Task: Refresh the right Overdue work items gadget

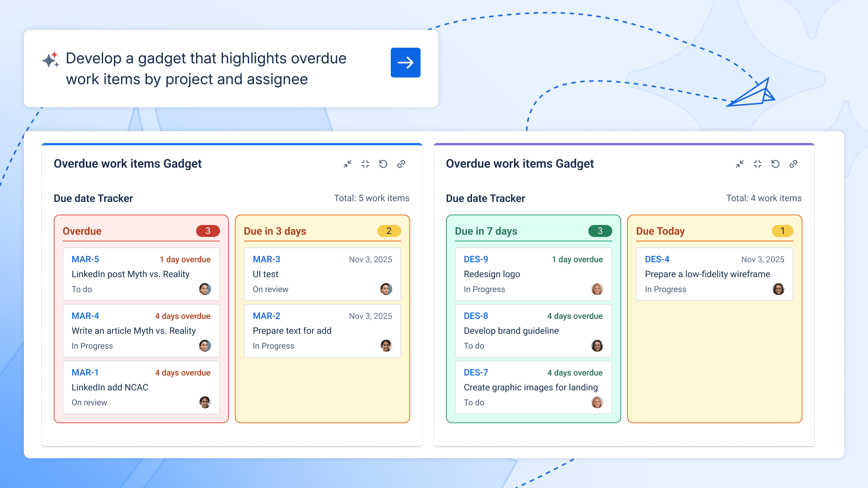Action: [x=776, y=164]
